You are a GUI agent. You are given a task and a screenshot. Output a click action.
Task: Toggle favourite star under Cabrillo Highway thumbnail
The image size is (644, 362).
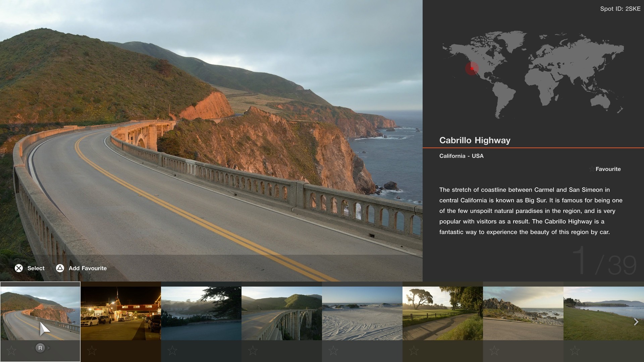pos(11,351)
